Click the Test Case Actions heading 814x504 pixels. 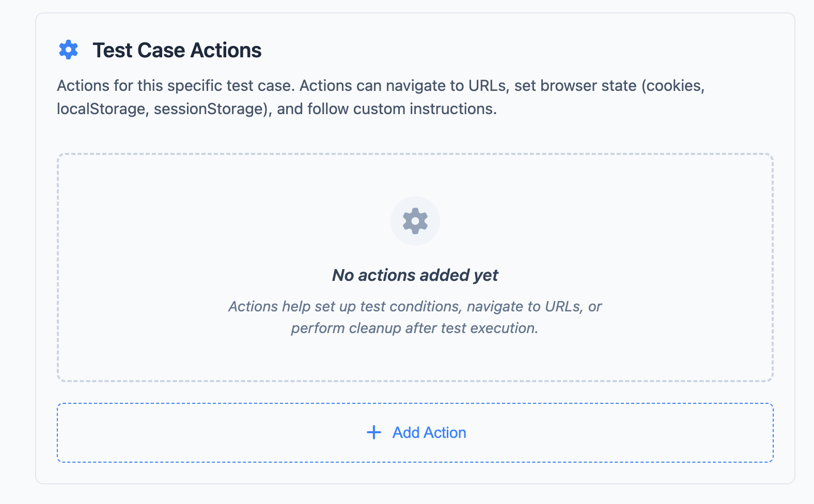coord(177,50)
